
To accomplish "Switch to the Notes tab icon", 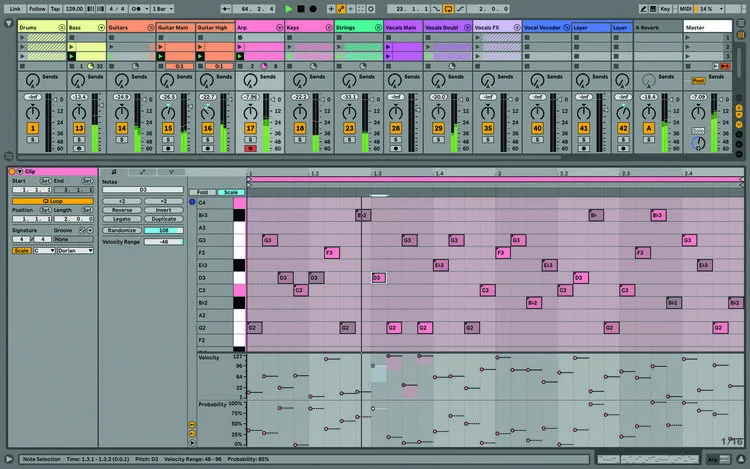I will (x=114, y=172).
